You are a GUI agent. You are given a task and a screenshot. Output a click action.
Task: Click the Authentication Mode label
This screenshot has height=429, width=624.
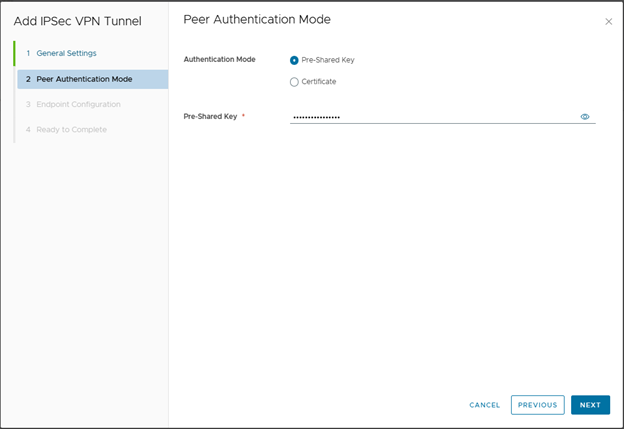[219, 59]
